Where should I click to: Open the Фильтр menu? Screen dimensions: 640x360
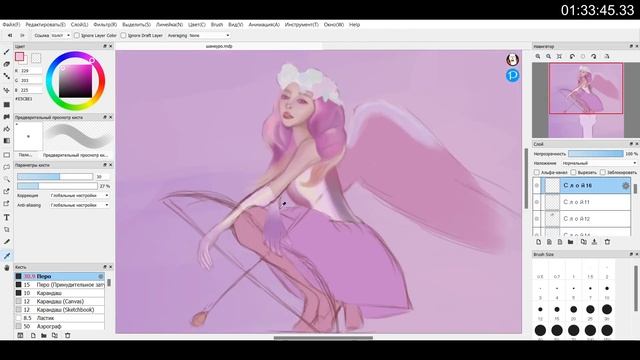point(105,24)
